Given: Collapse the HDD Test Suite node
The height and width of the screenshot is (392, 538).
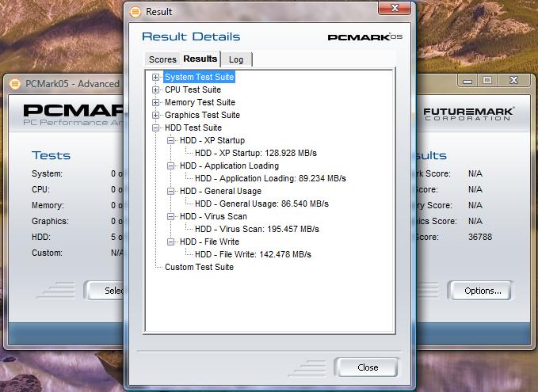Looking at the screenshot, I should tap(155, 128).
